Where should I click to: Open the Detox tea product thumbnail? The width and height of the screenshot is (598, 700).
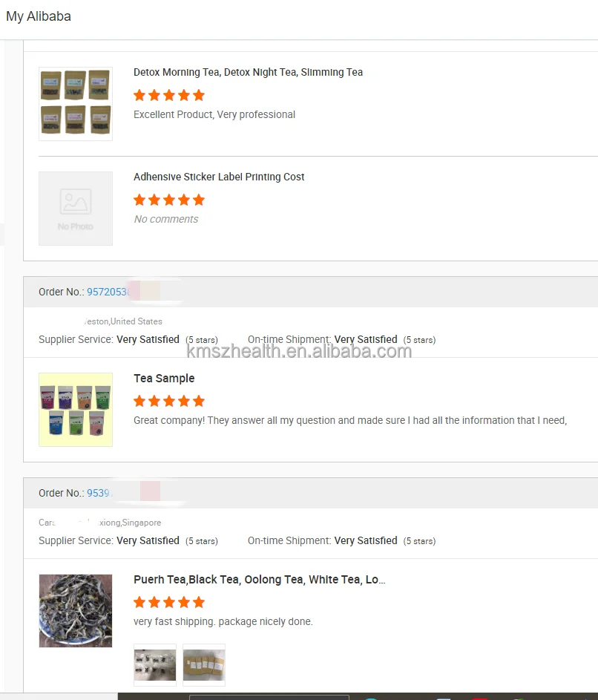(76, 104)
